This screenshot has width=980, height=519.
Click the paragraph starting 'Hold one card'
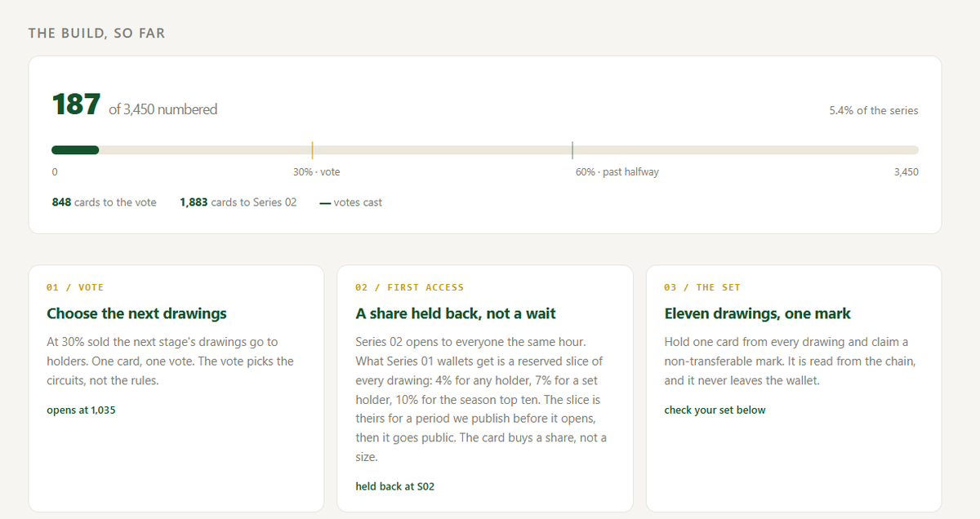tap(790, 362)
